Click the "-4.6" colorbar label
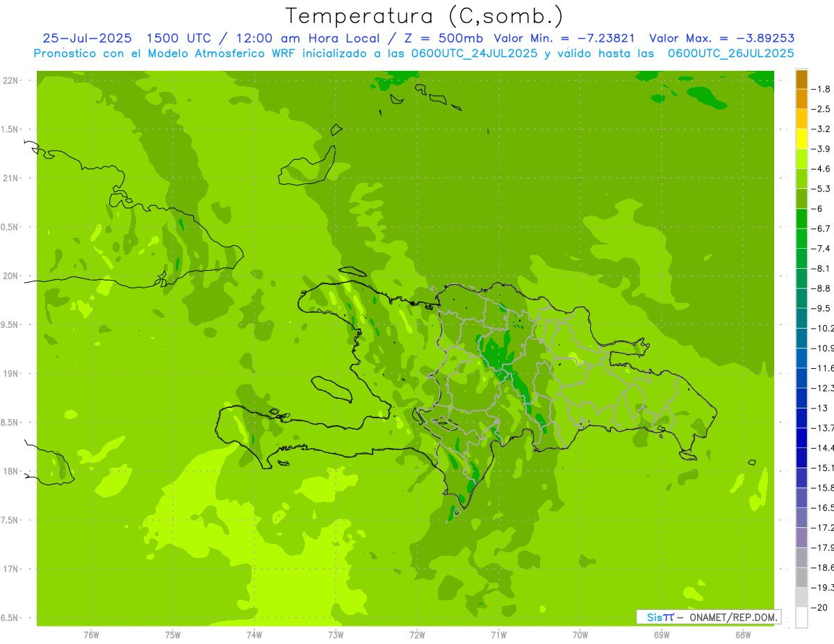Viewport: 834px width, 644px height. (x=822, y=169)
